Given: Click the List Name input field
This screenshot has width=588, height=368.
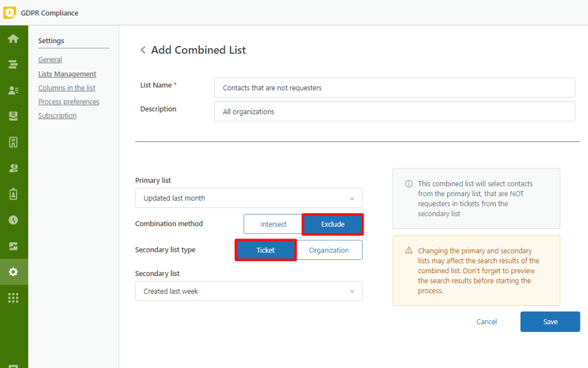Looking at the screenshot, I should click(394, 87).
